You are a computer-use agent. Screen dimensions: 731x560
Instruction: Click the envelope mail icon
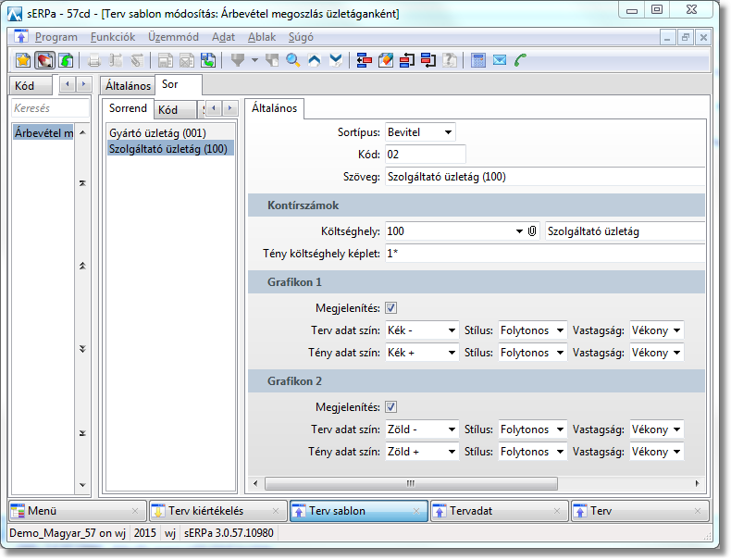pos(500,60)
